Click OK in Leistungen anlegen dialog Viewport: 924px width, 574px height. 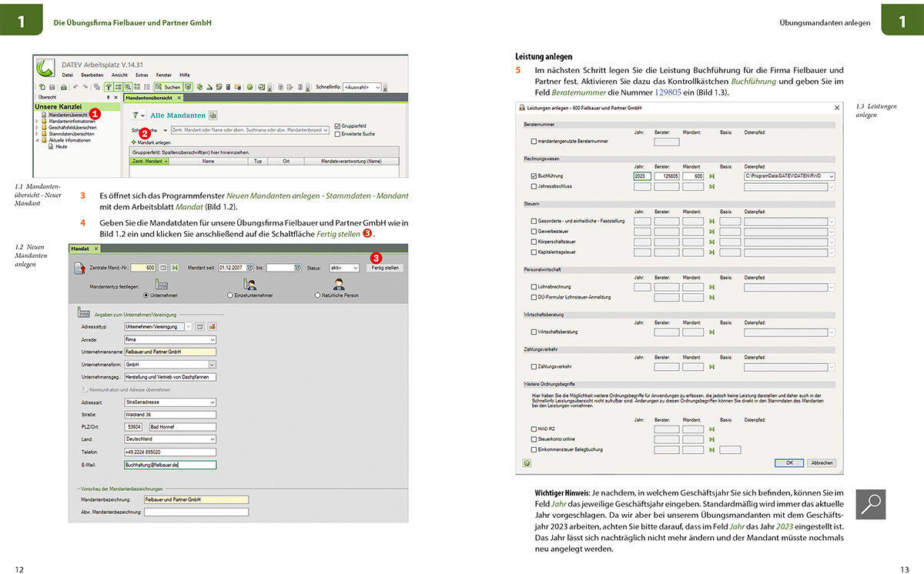[789, 463]
